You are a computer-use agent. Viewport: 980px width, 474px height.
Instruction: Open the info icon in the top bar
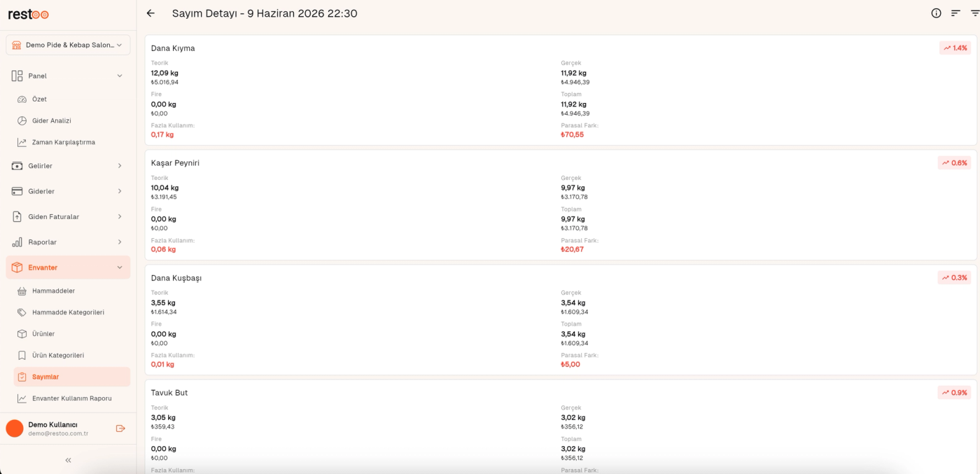coord(936,13)
